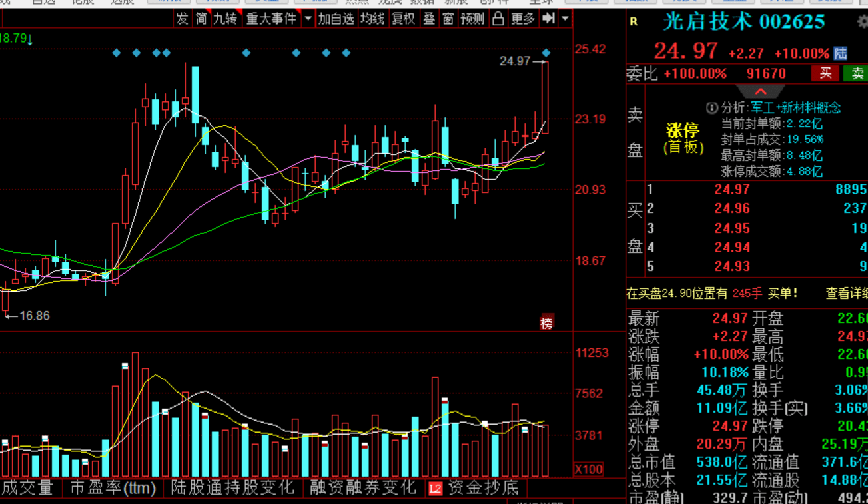Click 加自选 to add to watchlist

[336, 19]
